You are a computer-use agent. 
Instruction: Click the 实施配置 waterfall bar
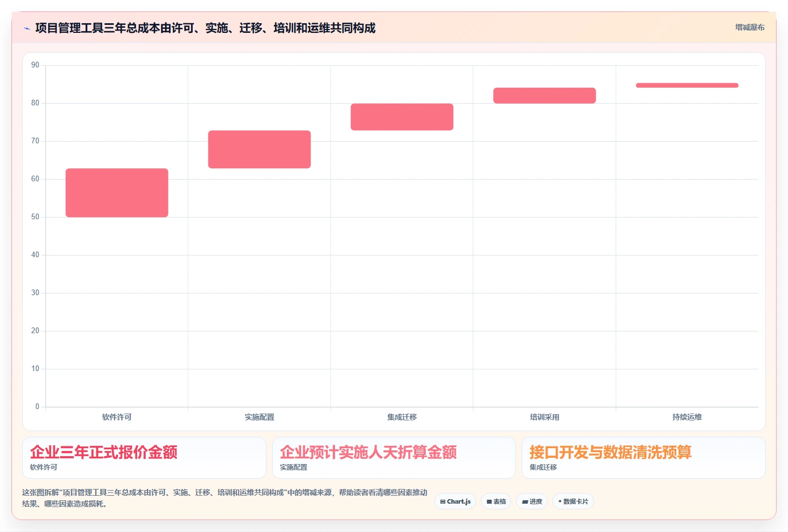pyautogui.click(x=259, y=150)
